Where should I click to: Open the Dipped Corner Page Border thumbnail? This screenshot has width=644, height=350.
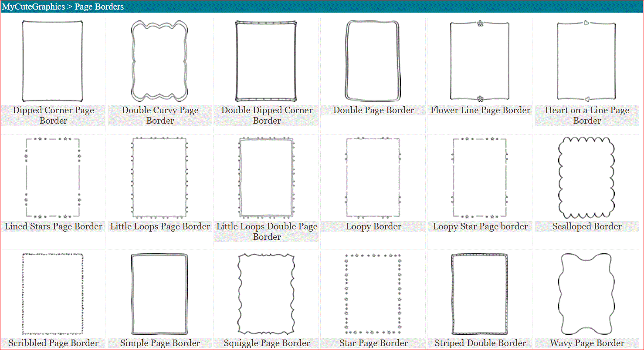[x=53, y=61]
